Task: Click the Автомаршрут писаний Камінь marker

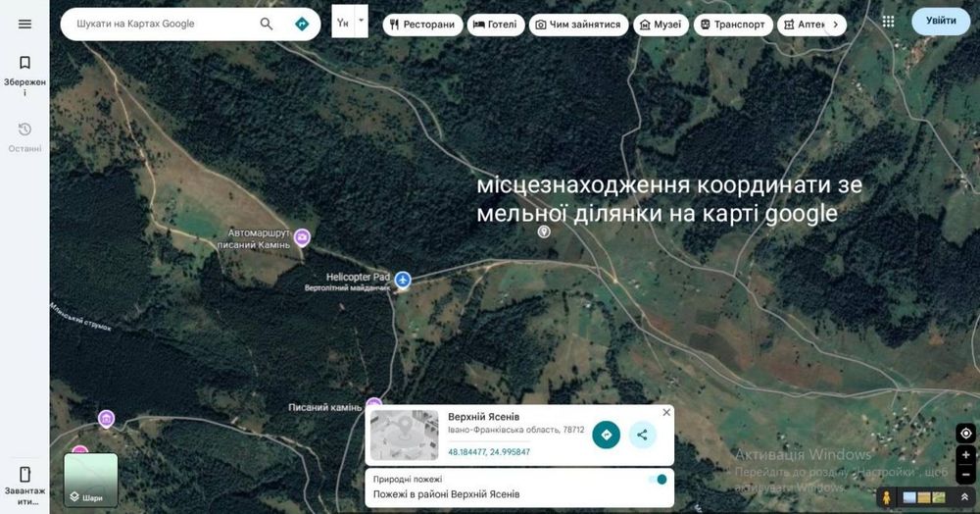Action: (302, 237)
